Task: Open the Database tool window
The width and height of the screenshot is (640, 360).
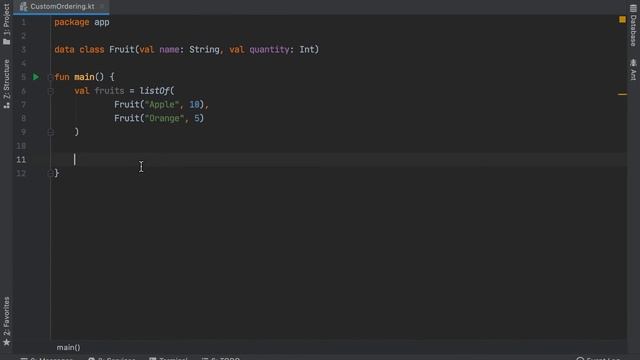Action: pos(633,25)
